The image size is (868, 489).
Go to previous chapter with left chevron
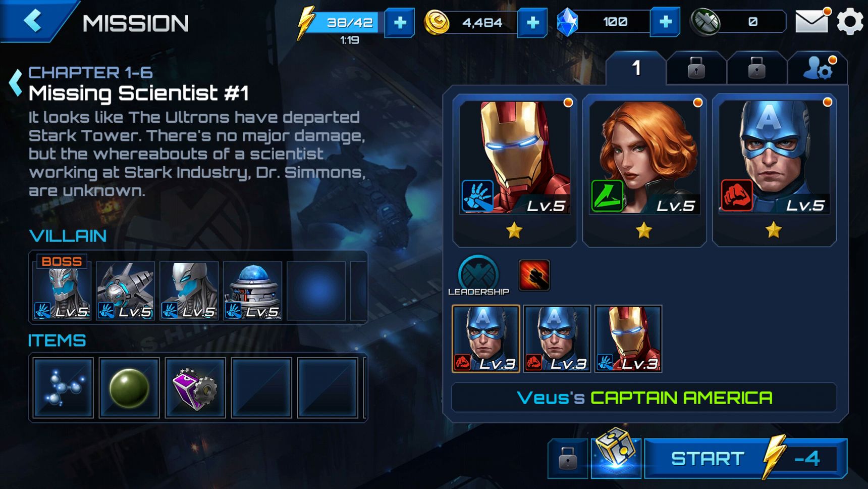point(16,82)
